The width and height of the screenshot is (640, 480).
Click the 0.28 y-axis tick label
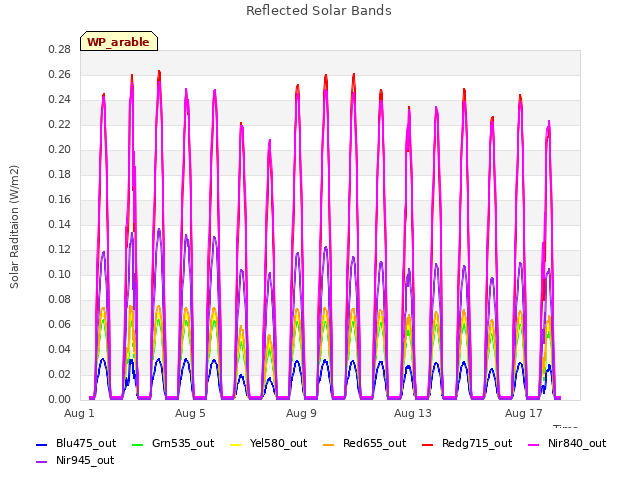[x=60, y=49]
